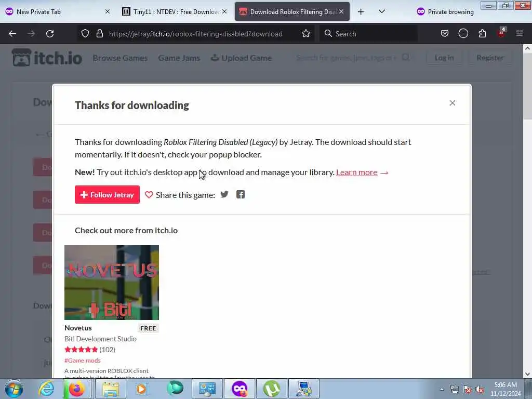This screenshot has height=399, width=532.
Task: Close the New Private Tab
Action: 107,12
